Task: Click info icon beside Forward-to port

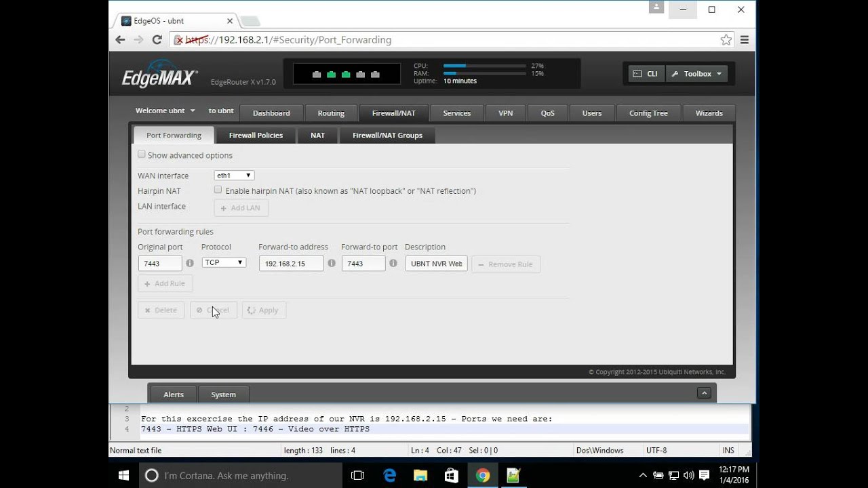Action: (x=393, y=263)
